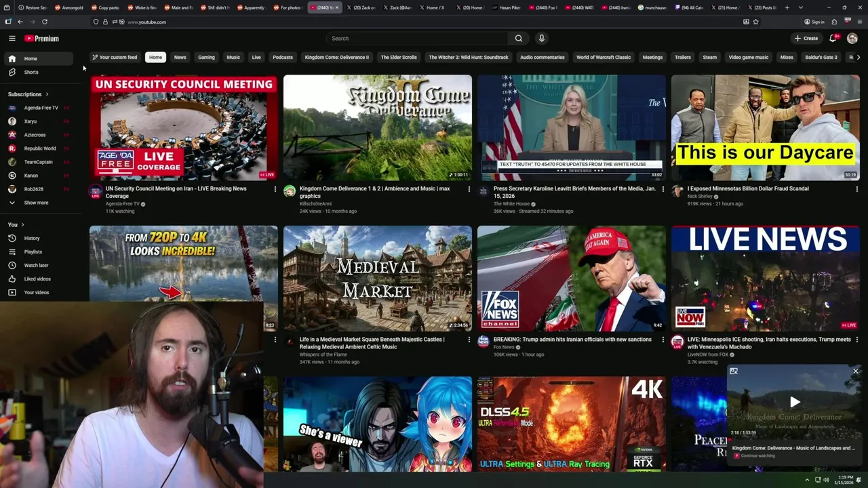Select the News filter chip
This screenshot has width=868, height=488.
pyautogui.click(x=180, y=57)
